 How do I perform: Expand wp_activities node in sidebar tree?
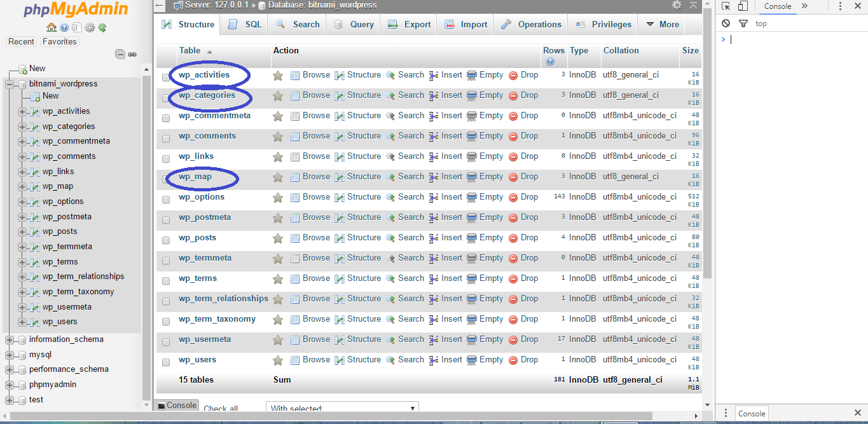coord(22,111)
